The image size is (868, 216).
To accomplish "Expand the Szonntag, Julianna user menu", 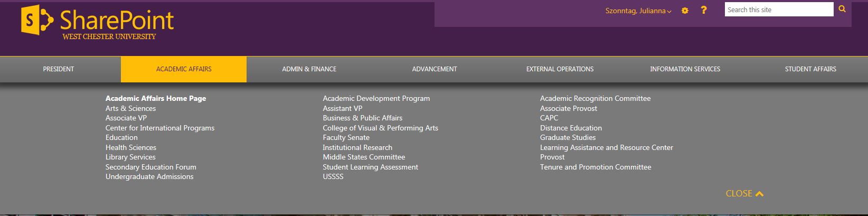I will coord(638,11).
